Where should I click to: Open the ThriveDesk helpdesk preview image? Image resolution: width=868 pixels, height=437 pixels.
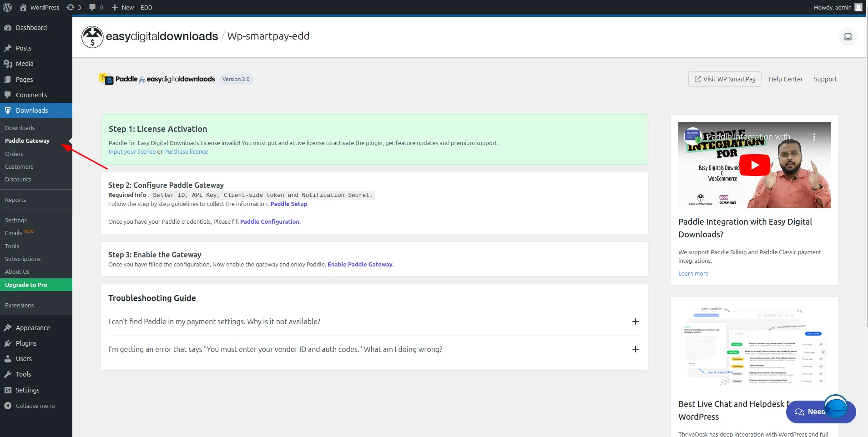(x=754, y=347)
